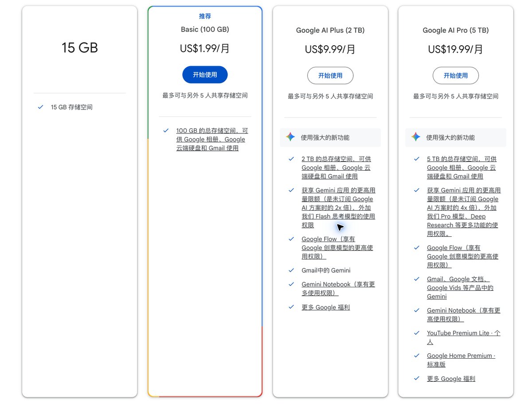Open the 5 TB 的总存储空间 link
Image resolution: width=532 pixels, height=407 pixels.
462,168
